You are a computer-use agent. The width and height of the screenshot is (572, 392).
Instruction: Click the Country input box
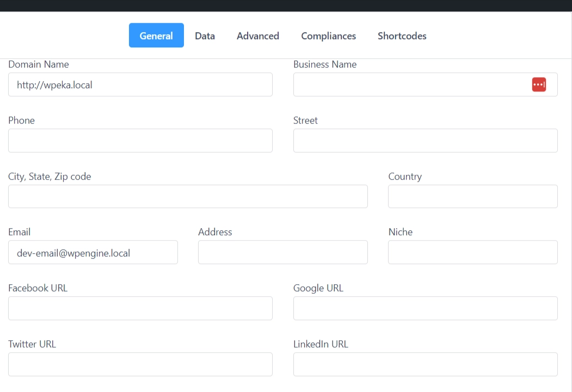pos(472,197)
